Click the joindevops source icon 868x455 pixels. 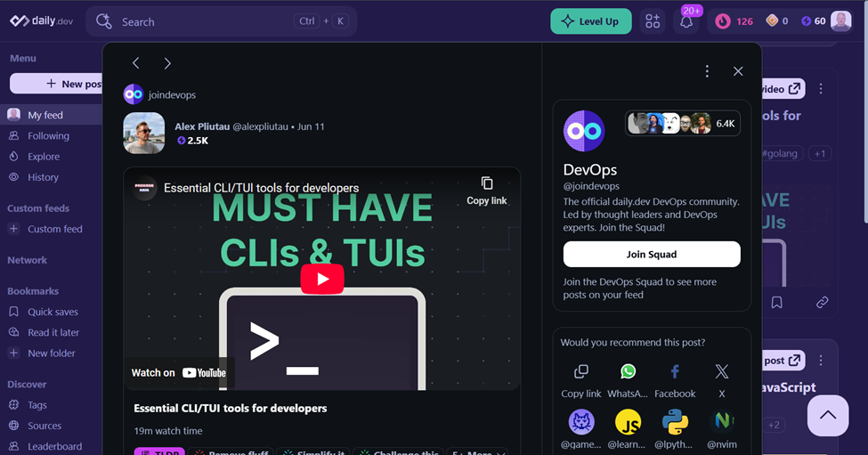coord(134,94)
